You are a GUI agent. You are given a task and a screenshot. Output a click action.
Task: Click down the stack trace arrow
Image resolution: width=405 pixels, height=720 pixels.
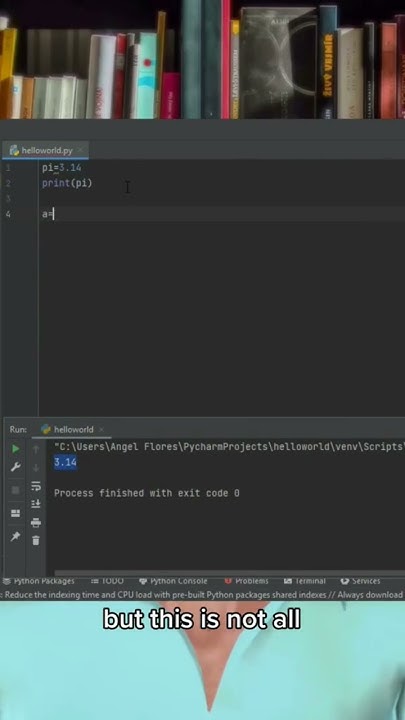pyautogui.click(x=36, y=467)
